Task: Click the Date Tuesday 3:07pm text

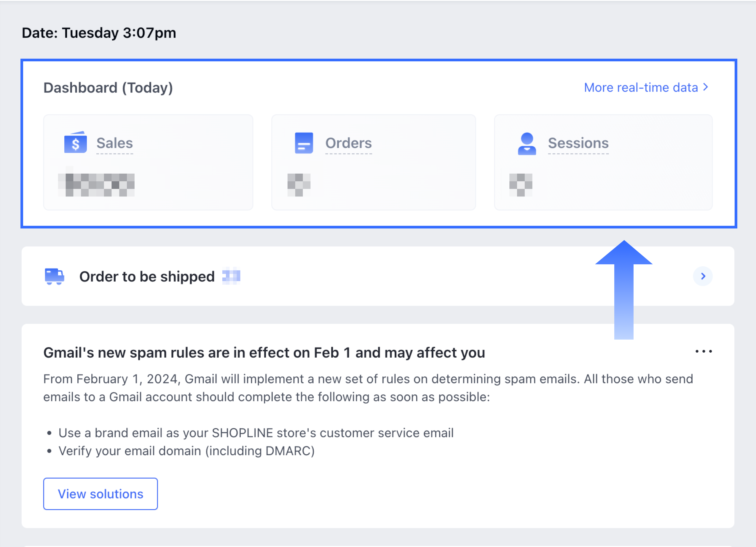Action: [99, 33]
